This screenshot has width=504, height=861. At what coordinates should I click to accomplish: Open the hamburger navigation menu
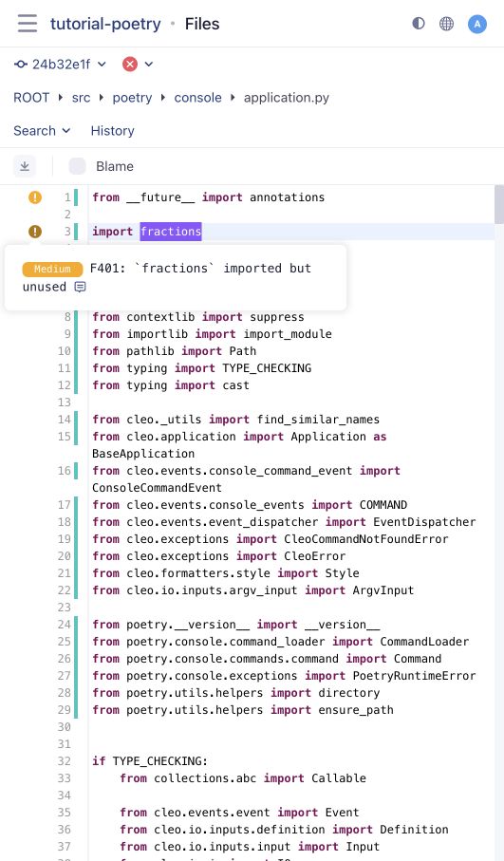[x=27, y=24]
